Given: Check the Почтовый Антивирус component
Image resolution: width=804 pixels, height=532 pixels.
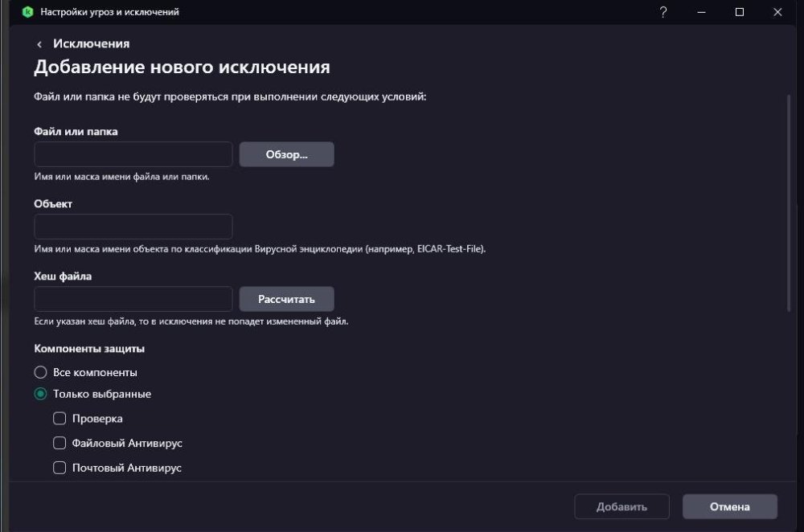Looking at the screenshot, I should click(x=59, y=468).
